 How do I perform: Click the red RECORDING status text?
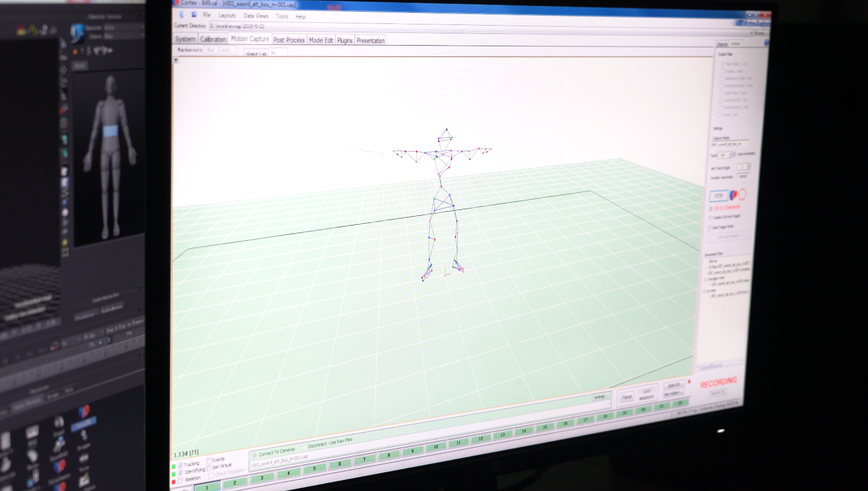718,383
